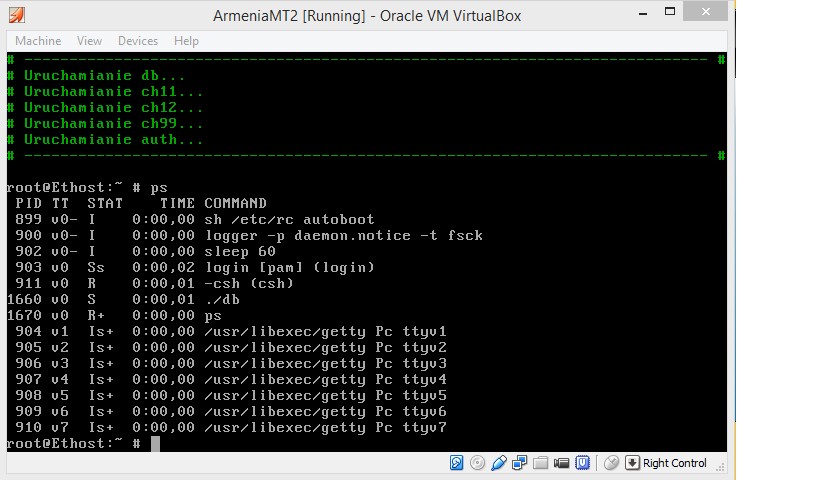Minimize the ArmeniaMT2 VirtualBox window
This screenshot has width=819, height=480.
(643, 13)
